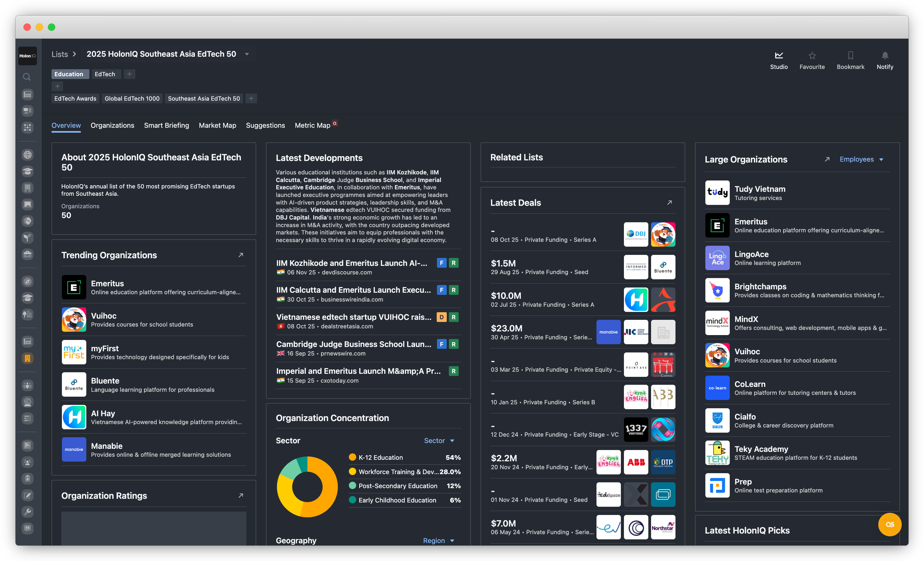The width and height of the screenshot is (924, 561).
Task: Click the Bookmark icon
Action: pos(850,55)
